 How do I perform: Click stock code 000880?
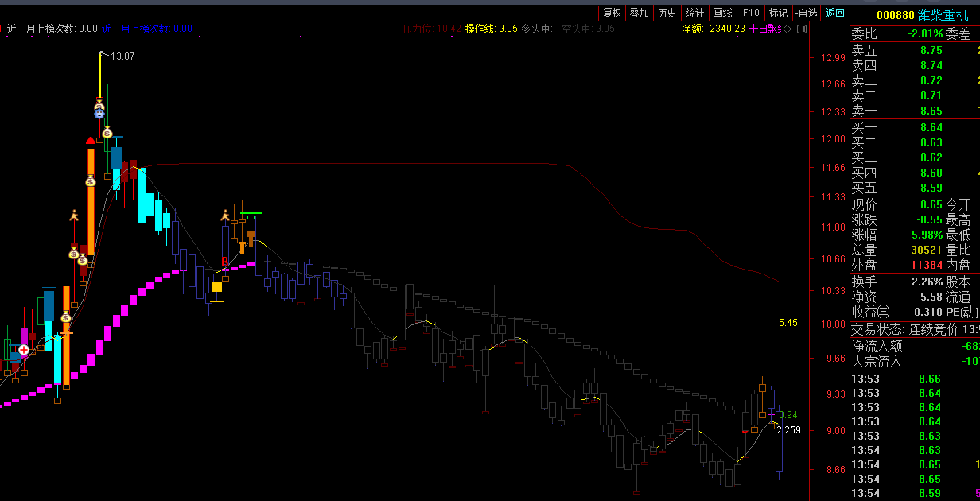[895, 14]
